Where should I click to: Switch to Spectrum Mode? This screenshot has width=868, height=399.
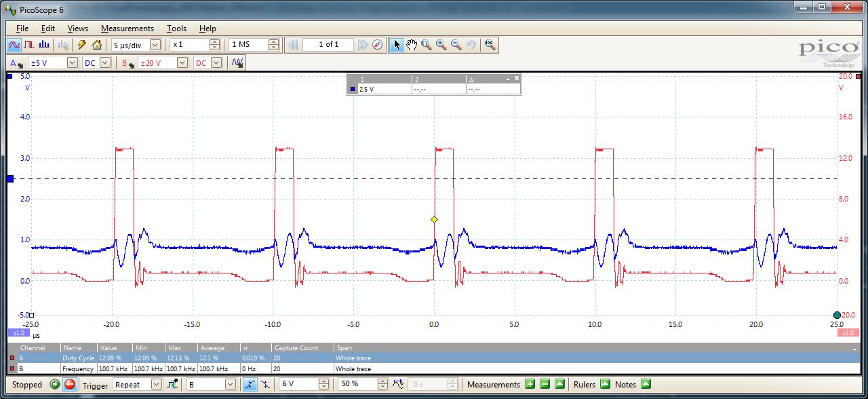coord(44,45)
